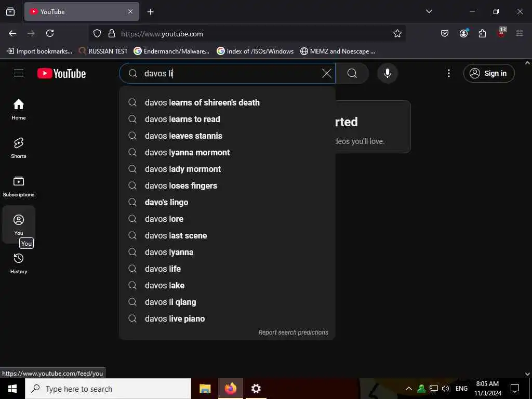Close the YouTube tab

tap(130, 11)
